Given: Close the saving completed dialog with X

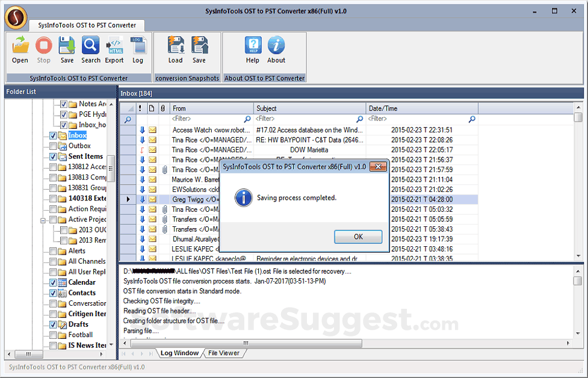Looking at the screenshot, I should pyautogui.click(x=378, y=167).
